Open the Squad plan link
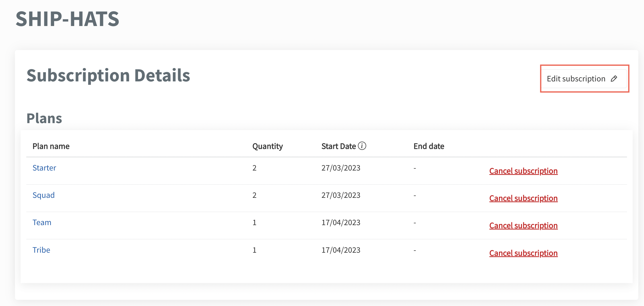The image size is (644, 306). [44, 195]
